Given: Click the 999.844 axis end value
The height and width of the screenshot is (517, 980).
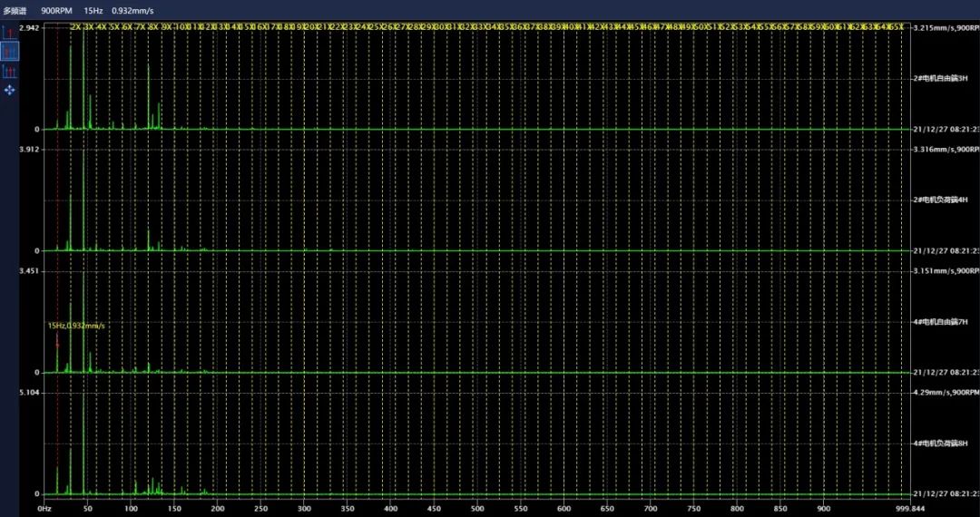Looking at the screenshot, I should [908, 509].
